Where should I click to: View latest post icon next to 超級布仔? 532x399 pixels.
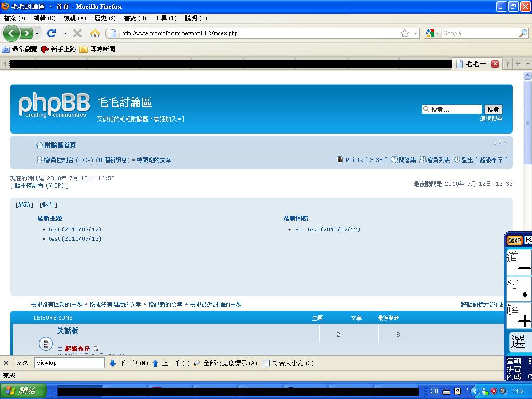[96, 349]
